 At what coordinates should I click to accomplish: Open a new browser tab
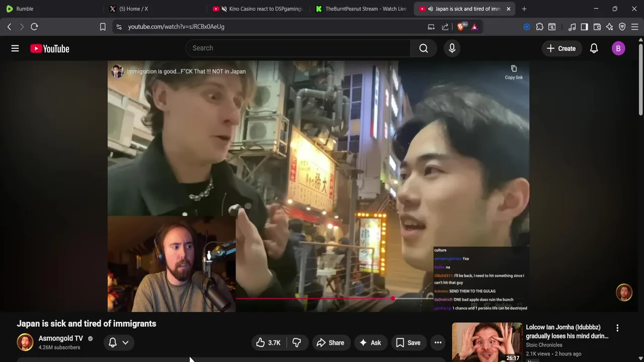tap(524, 9)
